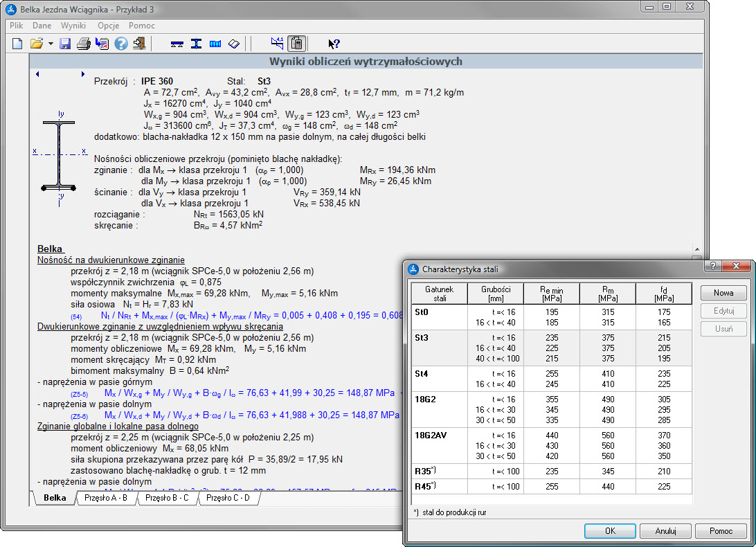Click the blue load diagram icon

215,44
